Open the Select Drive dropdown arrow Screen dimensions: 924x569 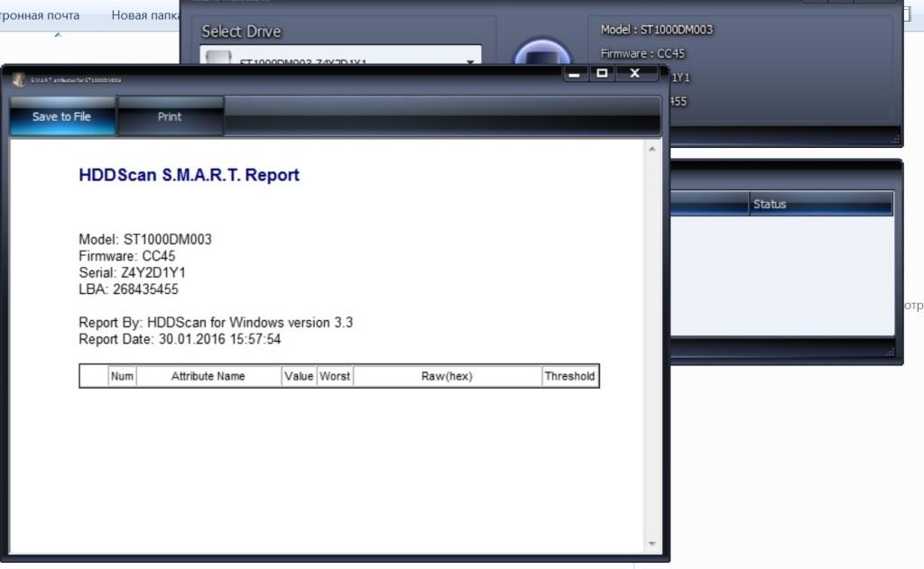[470, 62]
